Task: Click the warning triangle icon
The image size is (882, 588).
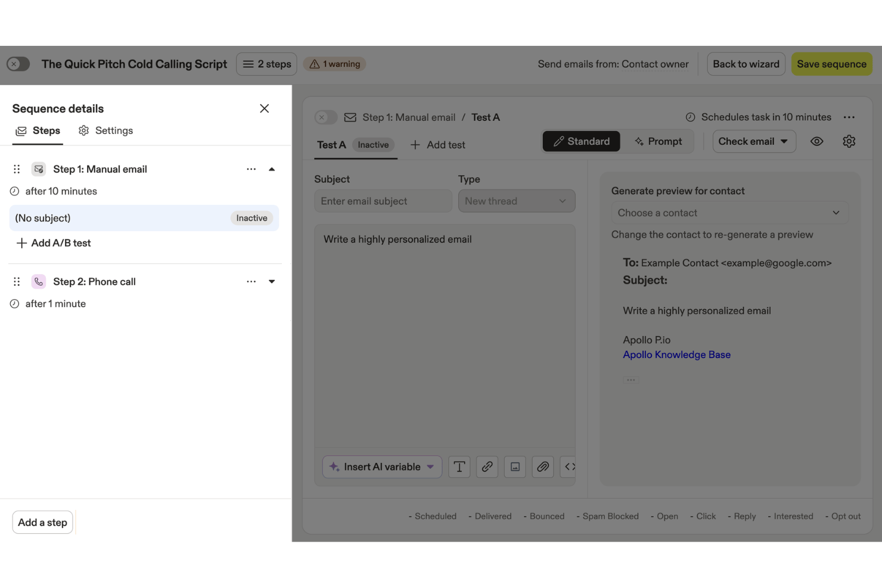Action: pos(315,64)
